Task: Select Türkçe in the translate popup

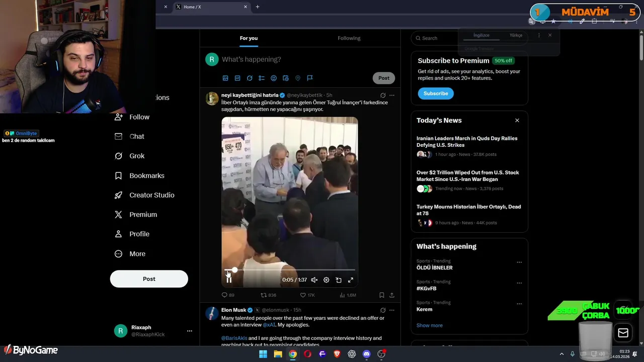Action: tap(516, 35)
